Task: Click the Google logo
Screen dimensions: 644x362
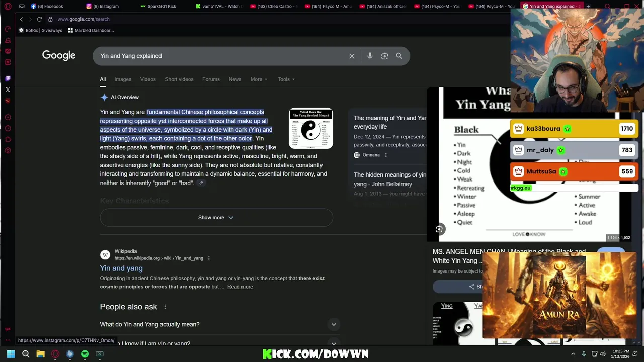Action: 59,56
